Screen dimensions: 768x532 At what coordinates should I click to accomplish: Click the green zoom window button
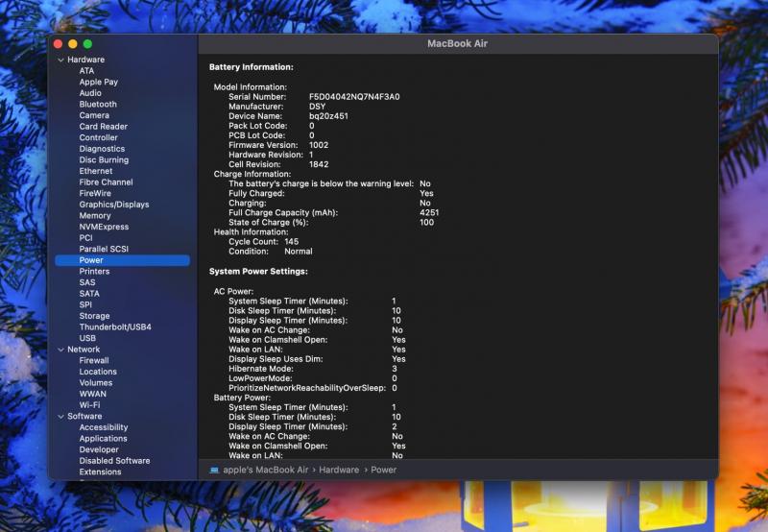(x=87, y=44)
